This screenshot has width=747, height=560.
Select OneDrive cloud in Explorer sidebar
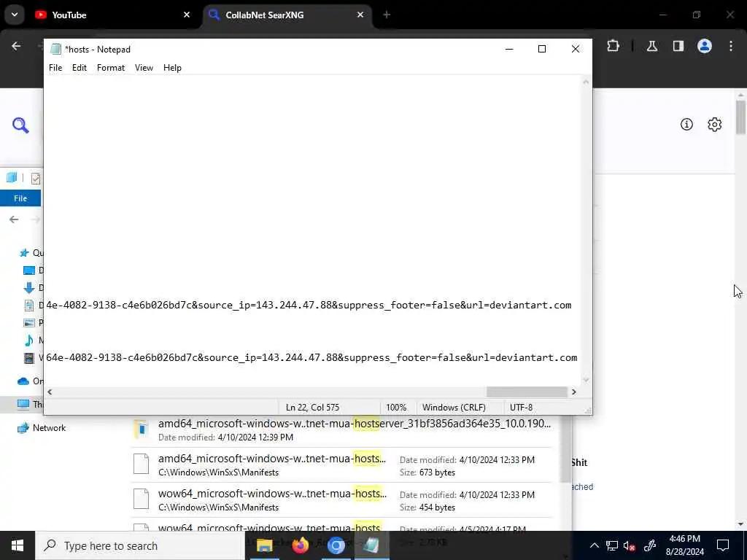tap(23, 381)
